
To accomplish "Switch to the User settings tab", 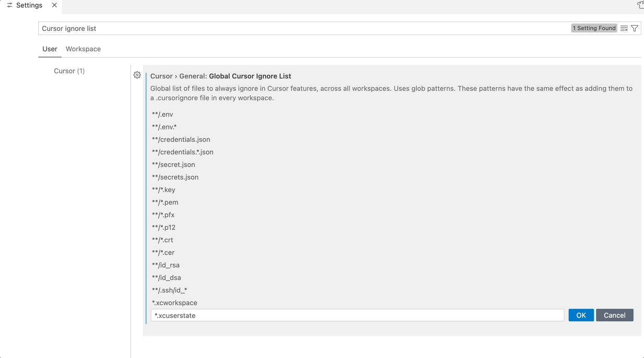I will click(x=50, y=49).
